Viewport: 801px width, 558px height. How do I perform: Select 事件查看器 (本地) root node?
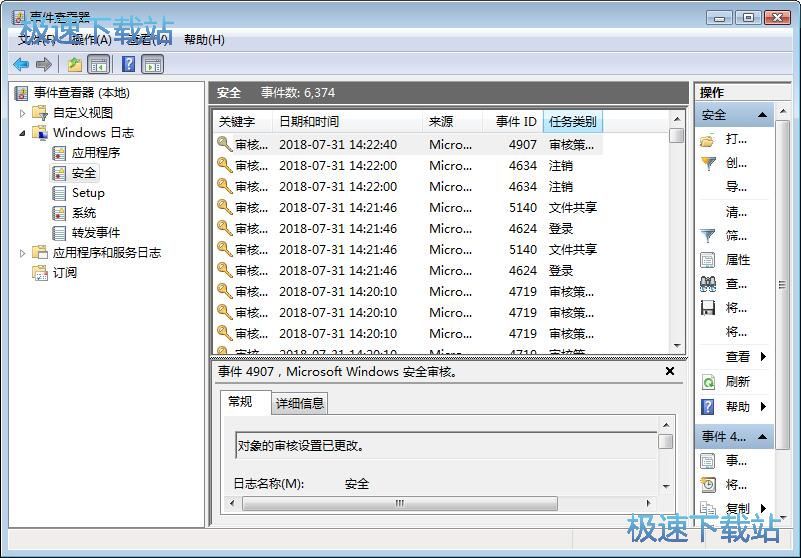[82, 92]
